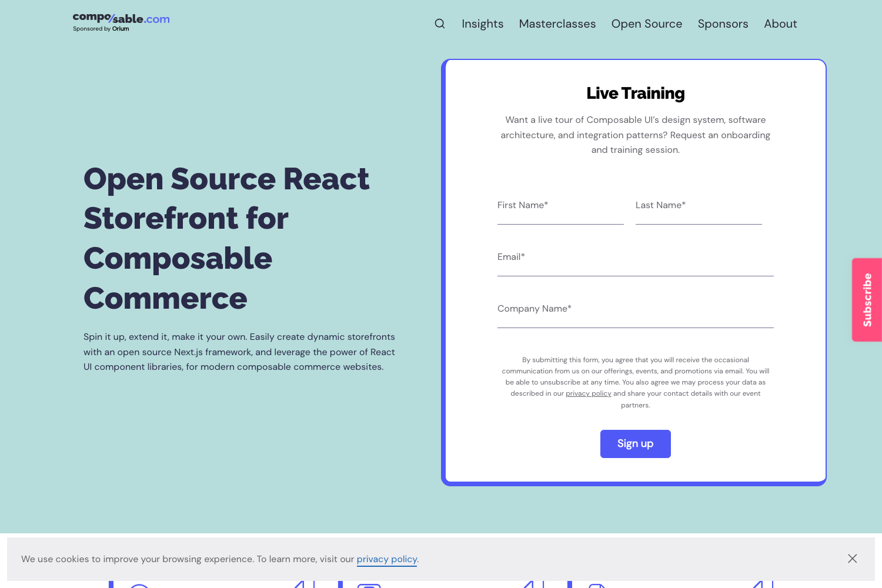This screenshot has height=588, width=882.
Task: Open the Insights menu item
Action: pyautogui.click(x=482, y=24)
